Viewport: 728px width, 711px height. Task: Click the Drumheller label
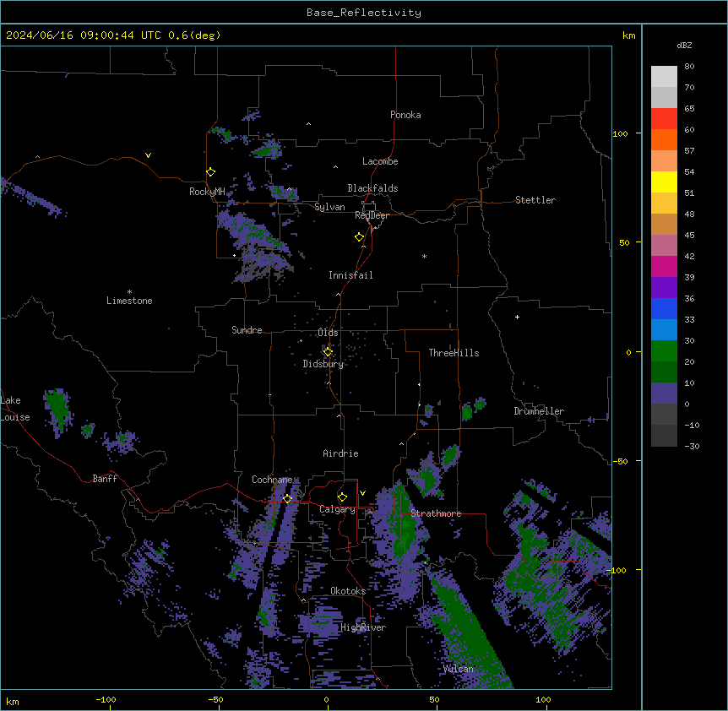539,411
